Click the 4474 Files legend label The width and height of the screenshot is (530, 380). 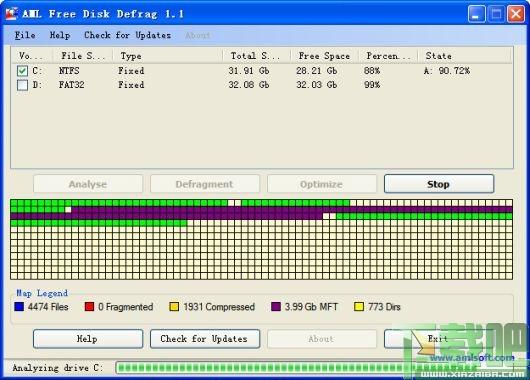pyautogui.click(x=48, y=307)
